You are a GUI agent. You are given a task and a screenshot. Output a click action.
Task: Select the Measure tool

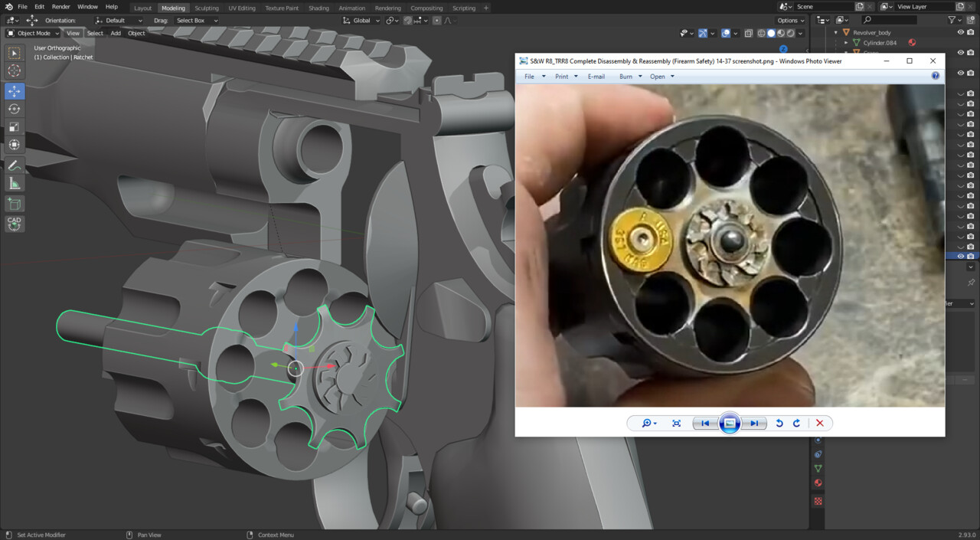[15, 183]
